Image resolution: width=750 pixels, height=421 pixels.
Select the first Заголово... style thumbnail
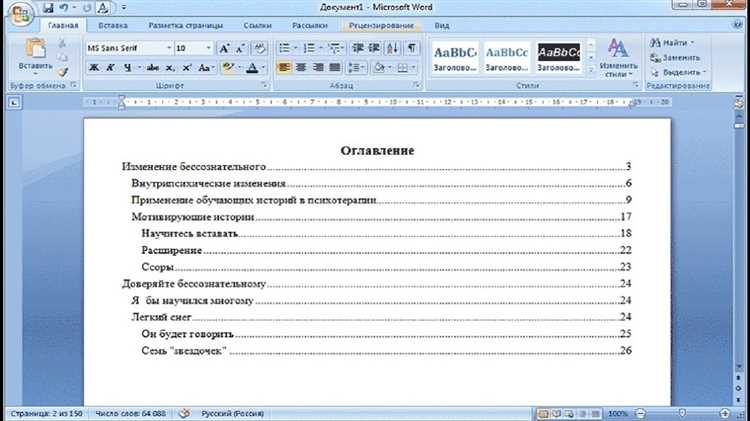(x=454, y=57)
